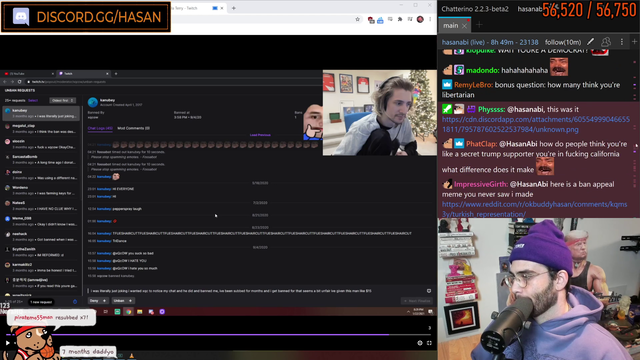640x360 pixels.
Task: Refresh the unban requests list icon
Action: [x=75, y=302]
